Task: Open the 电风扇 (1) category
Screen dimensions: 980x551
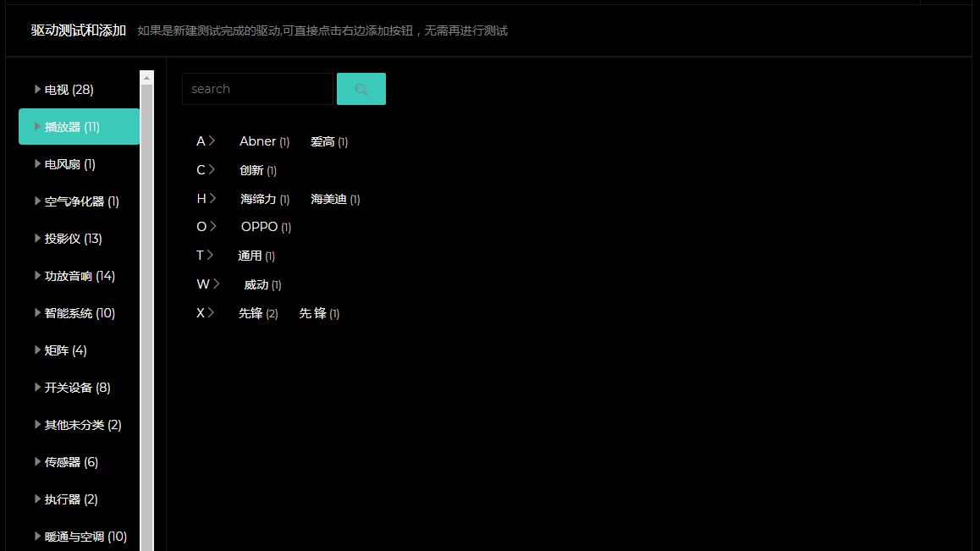Action: [x=69, y=164]
